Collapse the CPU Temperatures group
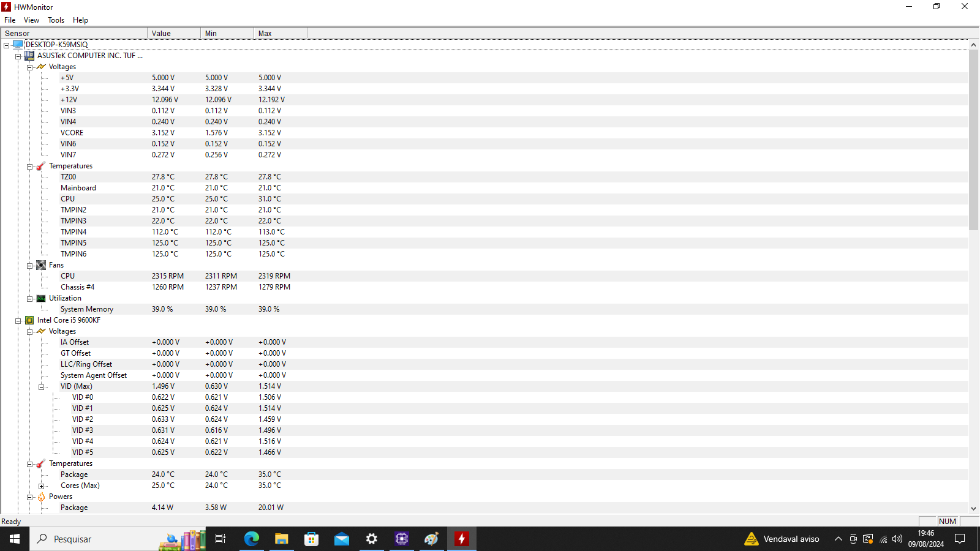The image size is (980, 551). [29, 464]
